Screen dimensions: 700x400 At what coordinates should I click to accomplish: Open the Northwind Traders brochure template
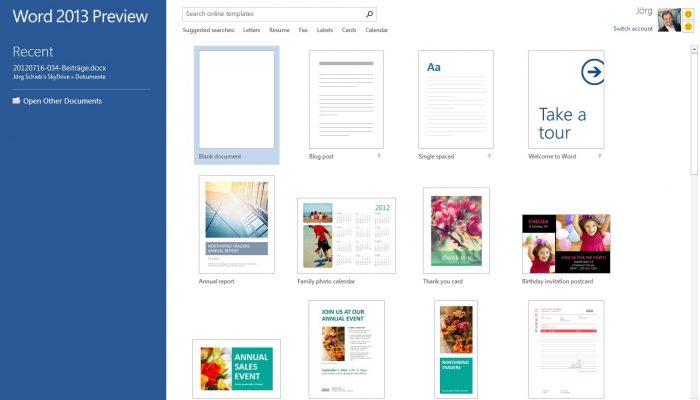[456, 349]
